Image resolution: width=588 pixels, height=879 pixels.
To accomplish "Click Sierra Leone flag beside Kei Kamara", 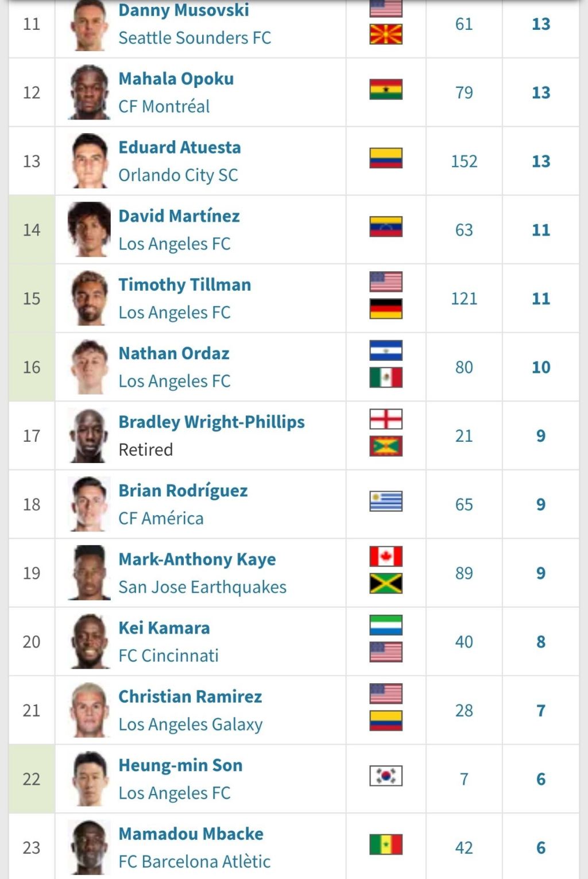I will 386,625.
